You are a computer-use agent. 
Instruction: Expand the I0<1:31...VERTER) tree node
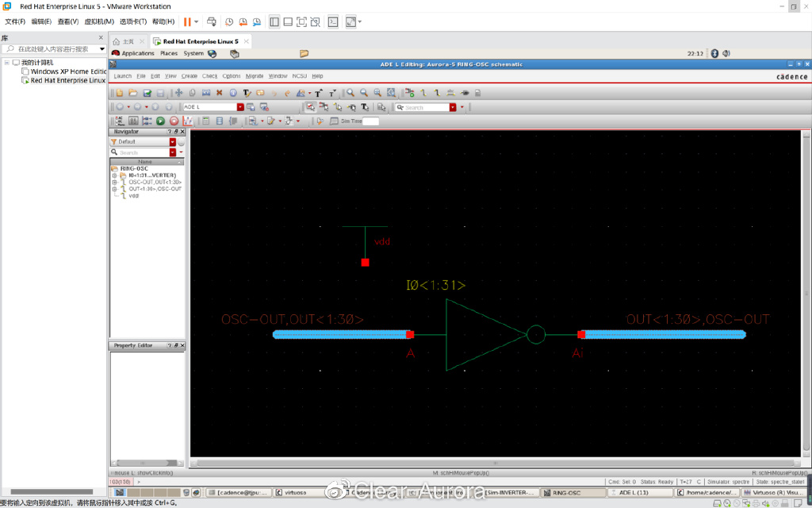pyautogui.click(x=114, y=175)
